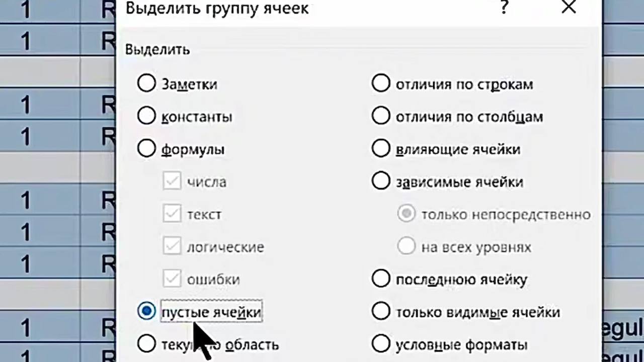644x362 pixels.
Task: Select the константы option
Action: pos(146,116)
